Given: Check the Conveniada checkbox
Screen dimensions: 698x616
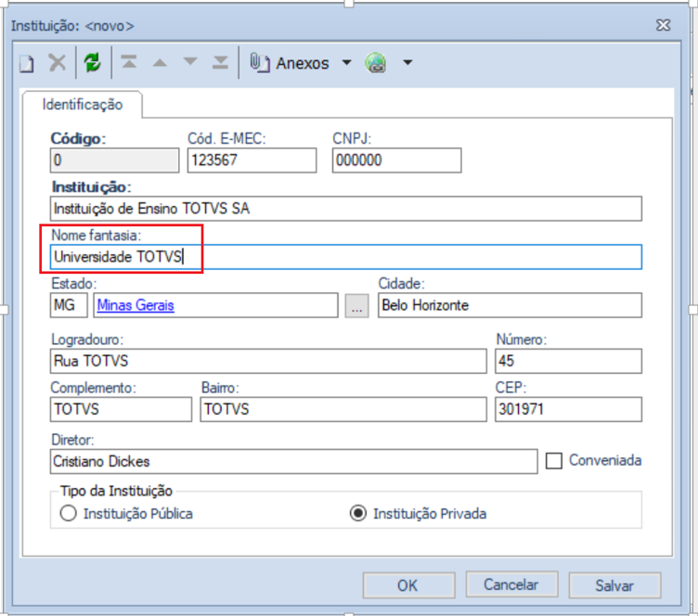Looking at the screenshot, I should 554,461.
